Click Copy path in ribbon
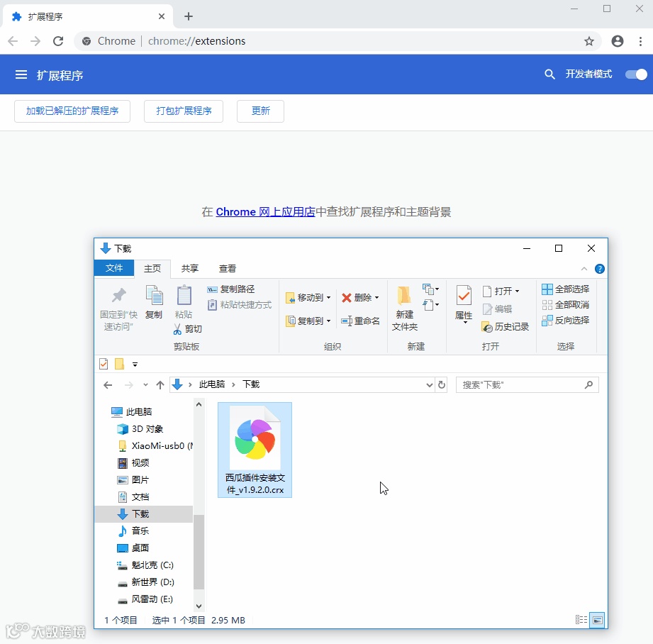The image size is (653, 644). coord(231,289)
